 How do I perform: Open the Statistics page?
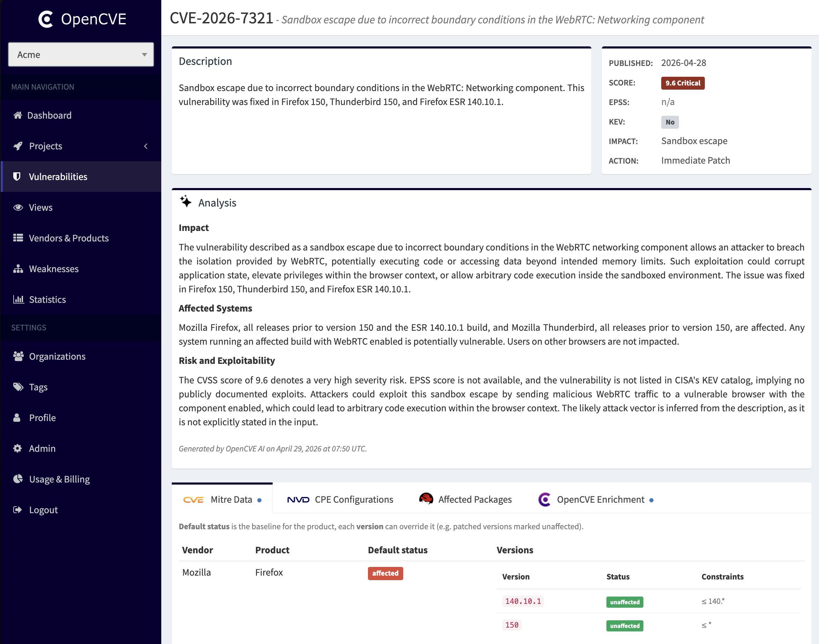pos(81,299)
